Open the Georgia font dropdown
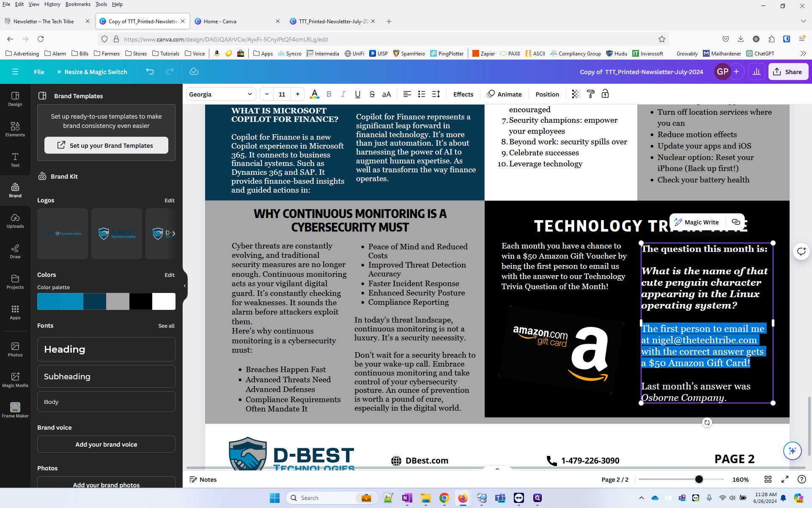812x508 pixels. click(221, 94)
